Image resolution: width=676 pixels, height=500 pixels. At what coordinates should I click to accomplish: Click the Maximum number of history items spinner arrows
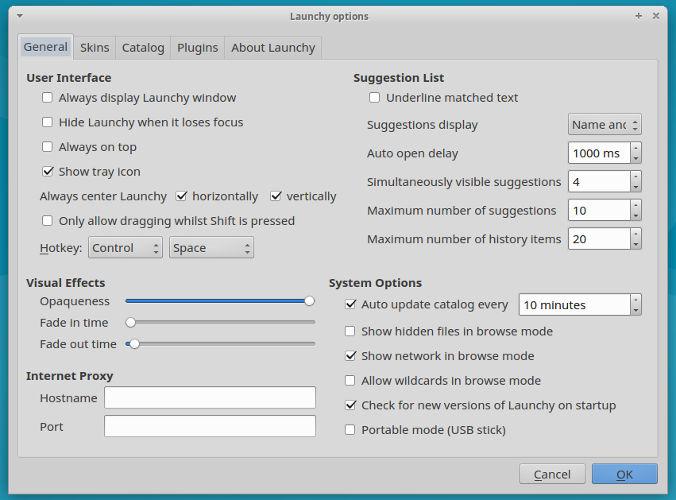(635, 239)
